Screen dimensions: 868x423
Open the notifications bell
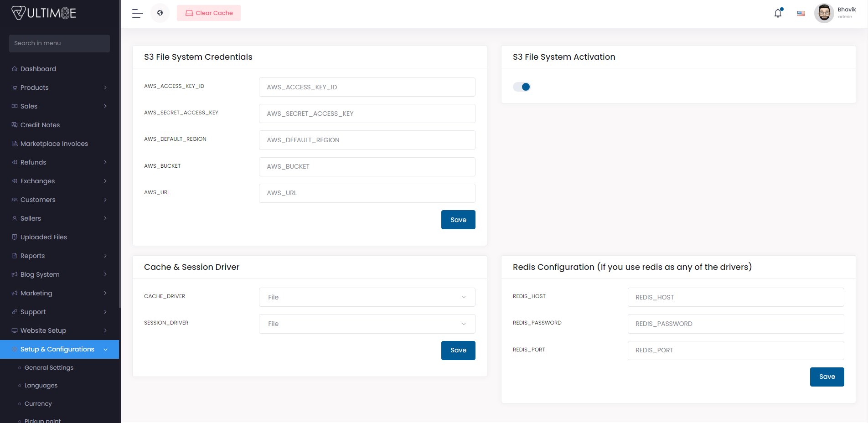[x=777, y=13]
